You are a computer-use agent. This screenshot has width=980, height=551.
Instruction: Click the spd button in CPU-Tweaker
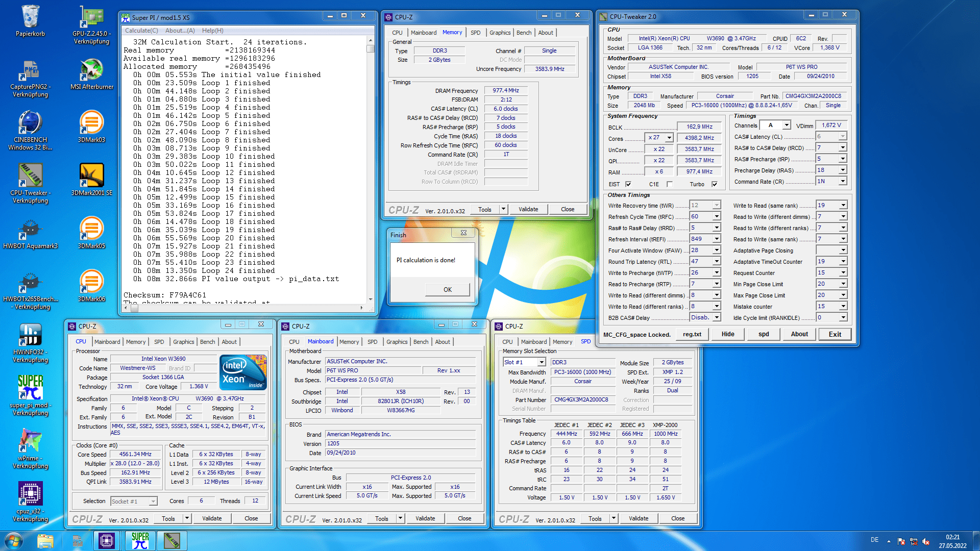click(764, 334)
